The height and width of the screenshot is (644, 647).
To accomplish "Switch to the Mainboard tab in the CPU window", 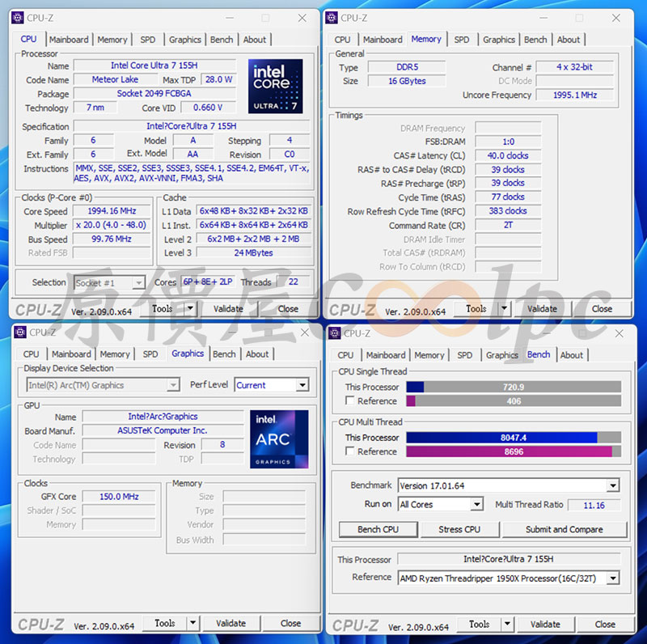I will pyautogui.click(x=69, y=40).
